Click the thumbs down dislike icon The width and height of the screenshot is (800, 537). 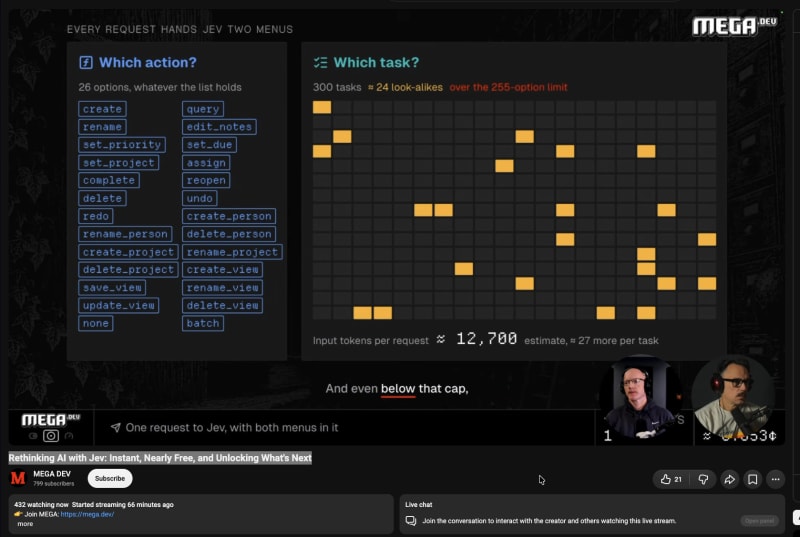click(x=703, y=479)
